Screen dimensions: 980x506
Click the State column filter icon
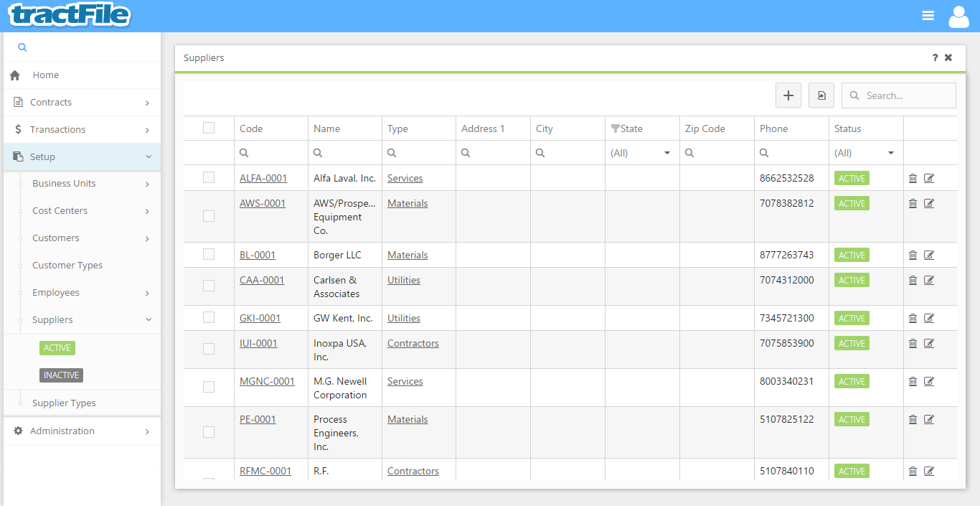point(615,128)
